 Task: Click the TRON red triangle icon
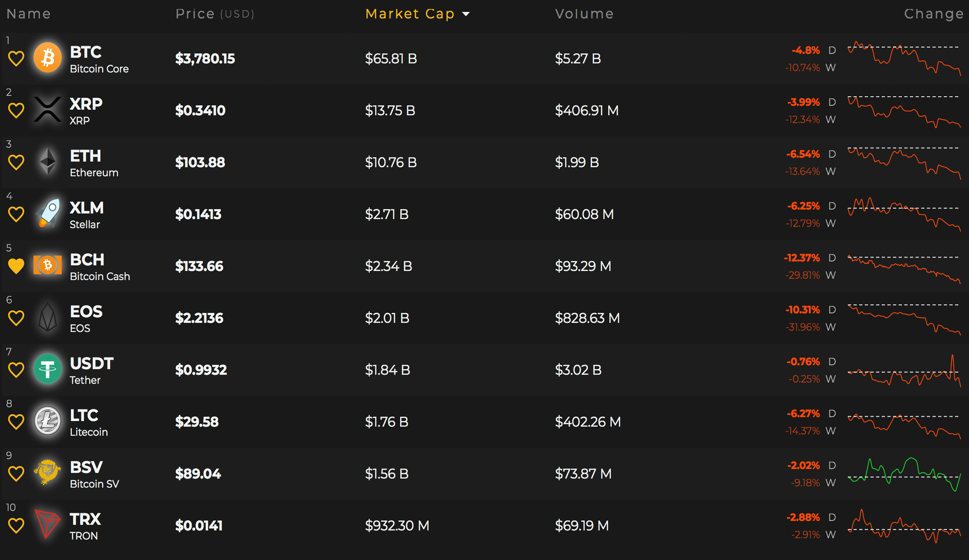coord(47,524)
